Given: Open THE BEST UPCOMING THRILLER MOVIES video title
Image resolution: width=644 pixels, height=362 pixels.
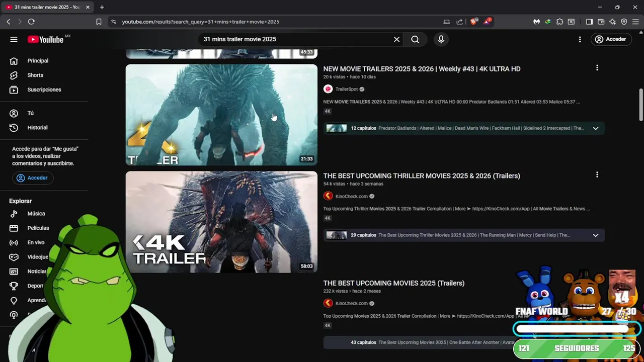Looking at the screenshot, I should tap(422, 176).
